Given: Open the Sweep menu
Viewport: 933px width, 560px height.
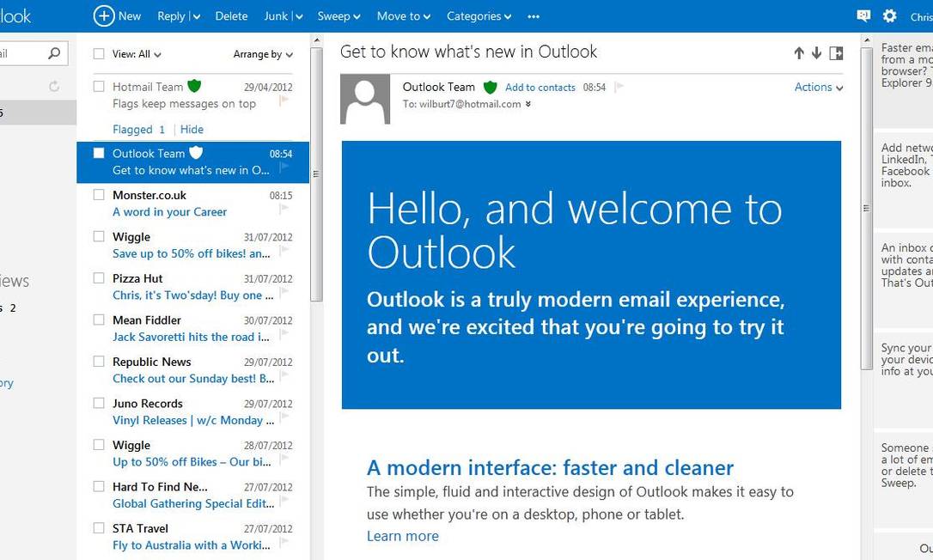Looking at the screenshot, I should coord(338,16).
